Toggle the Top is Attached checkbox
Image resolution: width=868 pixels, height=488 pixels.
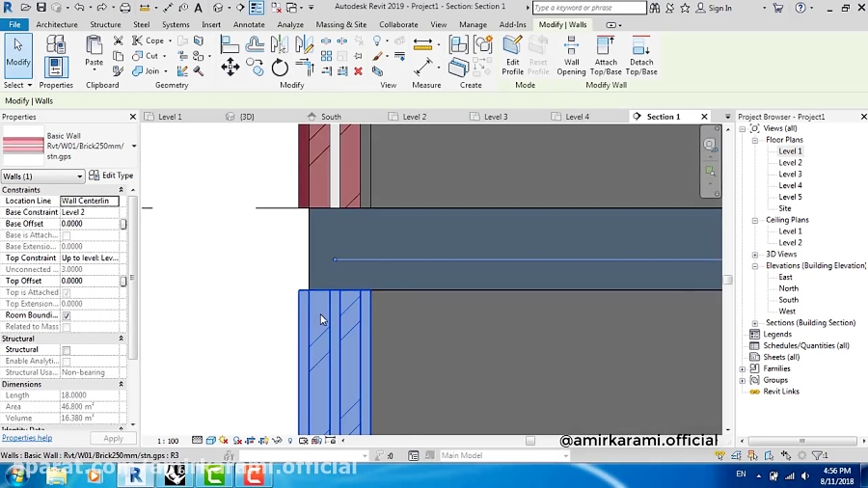(67, 292)
